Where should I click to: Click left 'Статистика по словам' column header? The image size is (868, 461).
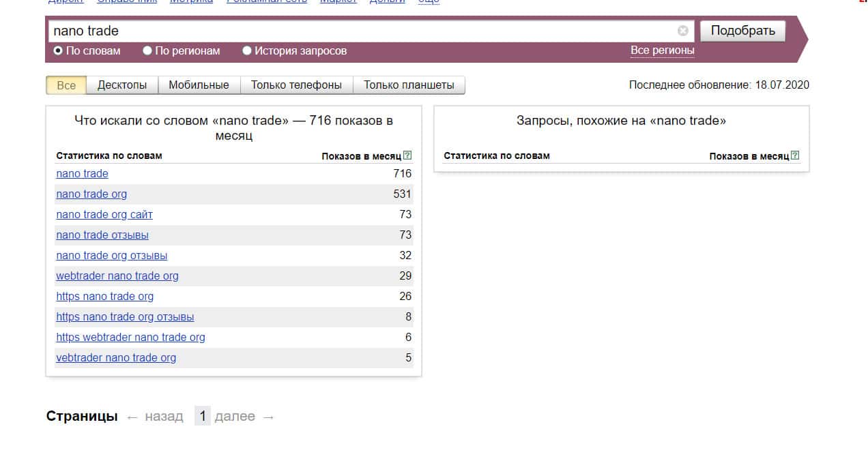[109, 155]
